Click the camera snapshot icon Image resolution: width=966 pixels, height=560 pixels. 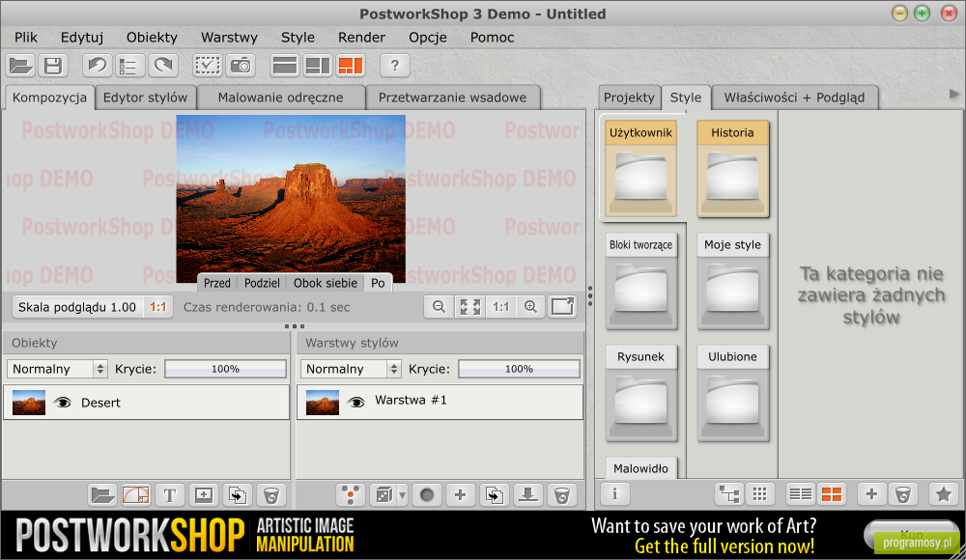(x=241, y=66)
